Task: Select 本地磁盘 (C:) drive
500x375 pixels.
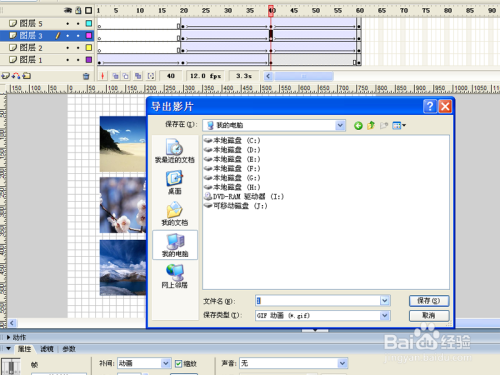Action: pos(233,141)
